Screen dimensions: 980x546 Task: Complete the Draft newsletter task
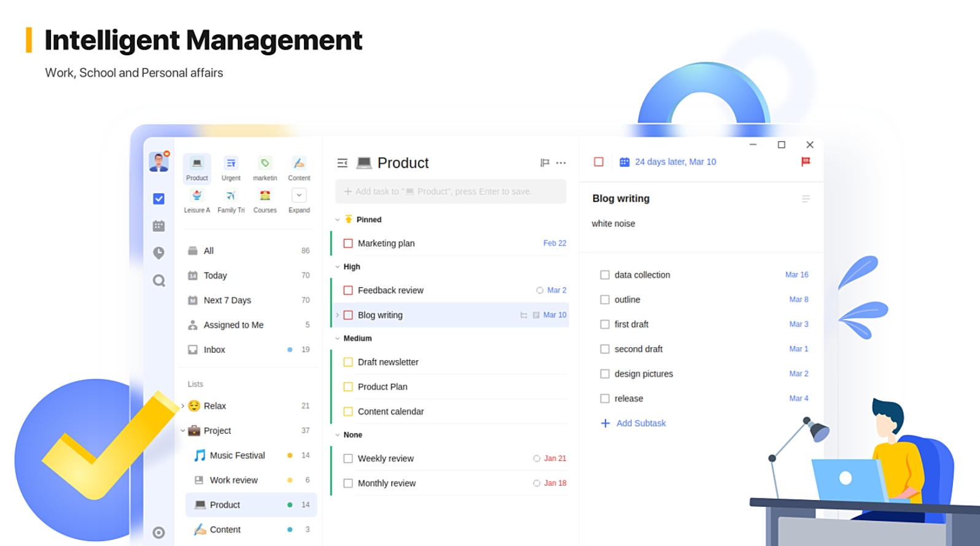pyautogui.click(x=348, y=362)
